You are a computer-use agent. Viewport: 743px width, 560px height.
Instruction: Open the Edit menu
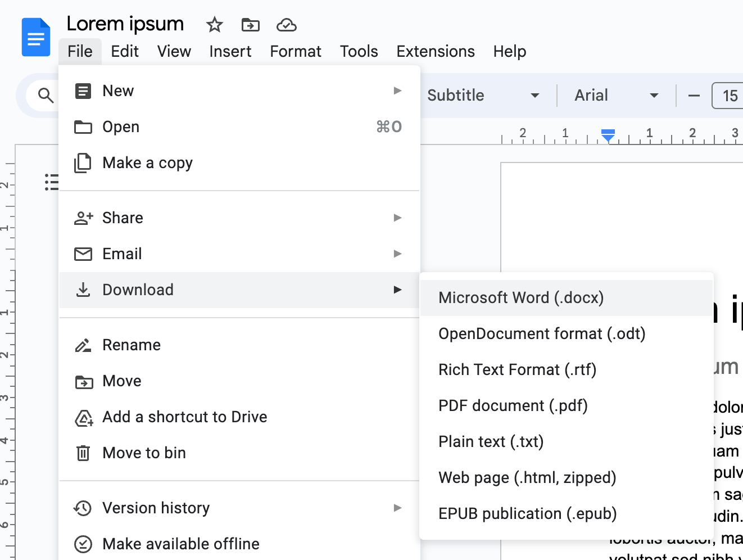click(x=125, y=51)
